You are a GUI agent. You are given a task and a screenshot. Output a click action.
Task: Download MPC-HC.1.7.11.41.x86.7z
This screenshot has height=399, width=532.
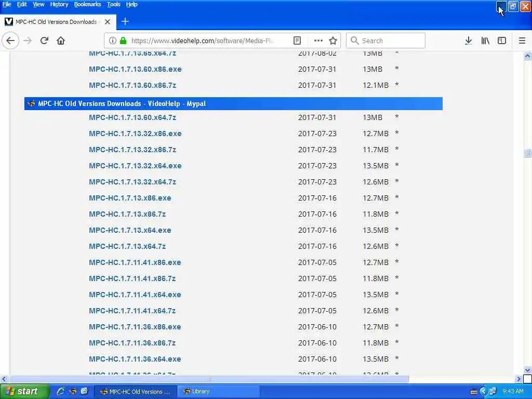(x=132, y=278)
